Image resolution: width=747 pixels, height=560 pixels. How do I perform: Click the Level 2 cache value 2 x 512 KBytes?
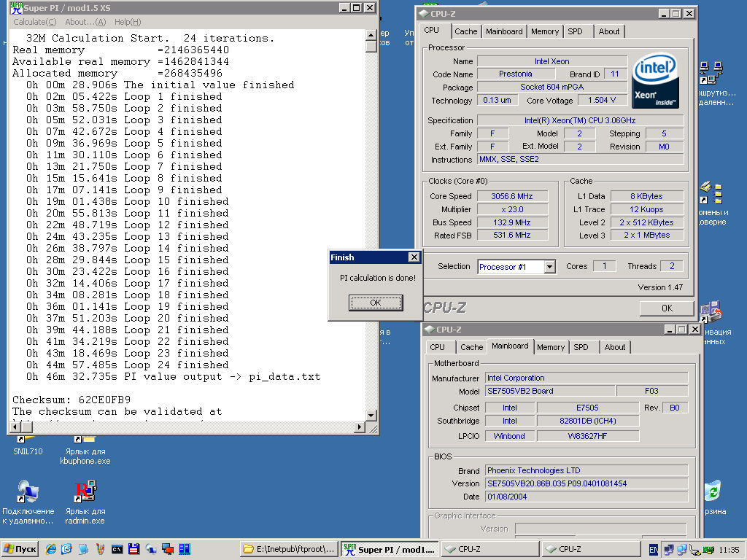tap(646, 222)
